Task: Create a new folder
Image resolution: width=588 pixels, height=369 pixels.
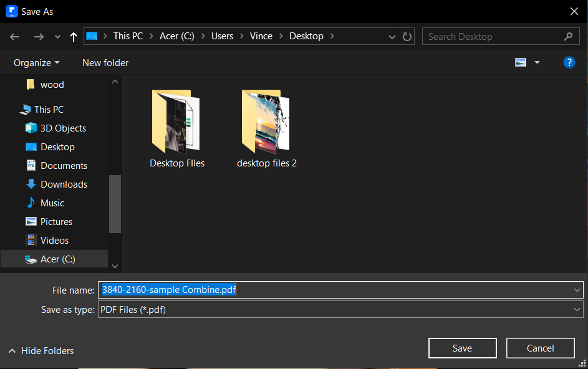Action: 105,62
